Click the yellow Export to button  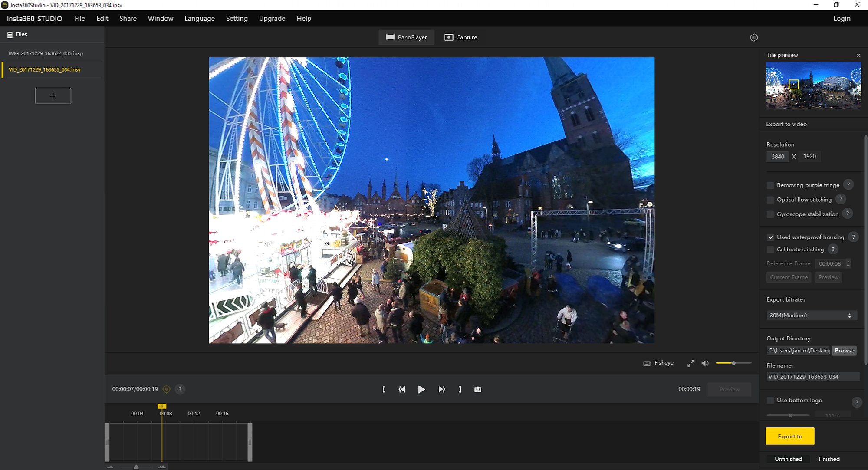(x=789, y=436)
